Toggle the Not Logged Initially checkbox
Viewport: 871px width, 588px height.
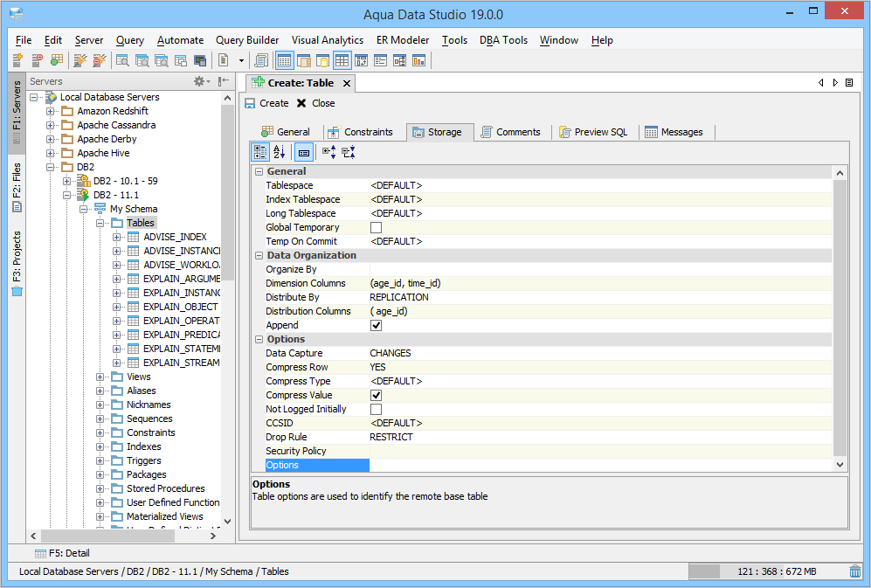point(377,409)
